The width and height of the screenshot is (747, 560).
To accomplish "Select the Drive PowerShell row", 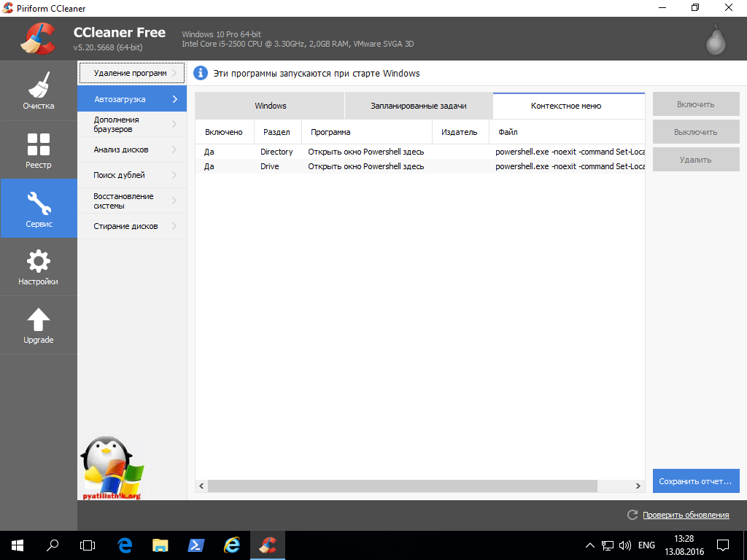I will point(365,166).
